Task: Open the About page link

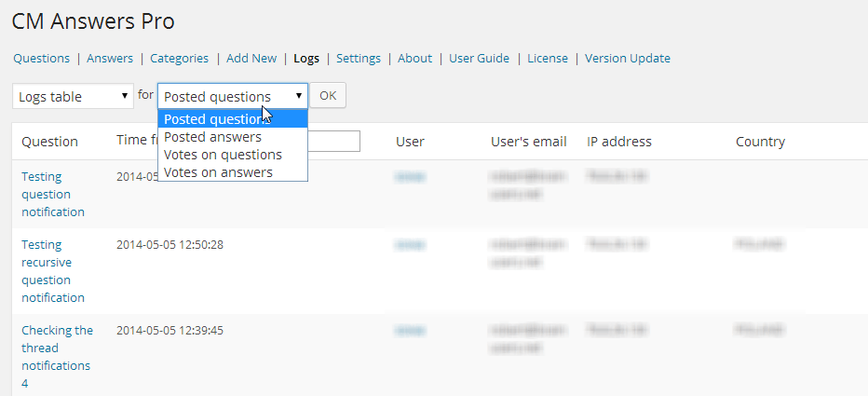Action: click(414, 58)
